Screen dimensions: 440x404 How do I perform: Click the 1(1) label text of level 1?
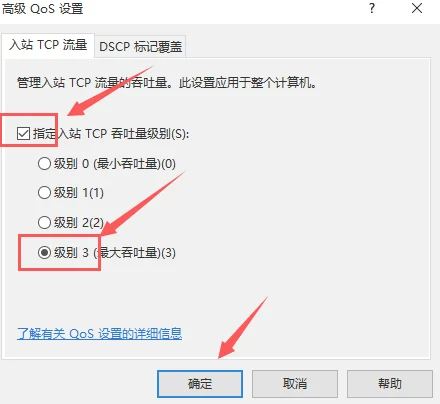coord(93,193)
